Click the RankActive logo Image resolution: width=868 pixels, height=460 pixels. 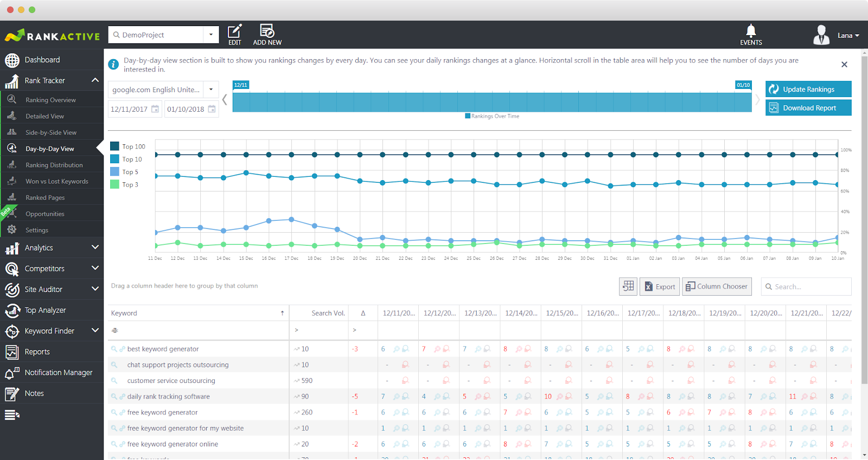click(52, 36)
